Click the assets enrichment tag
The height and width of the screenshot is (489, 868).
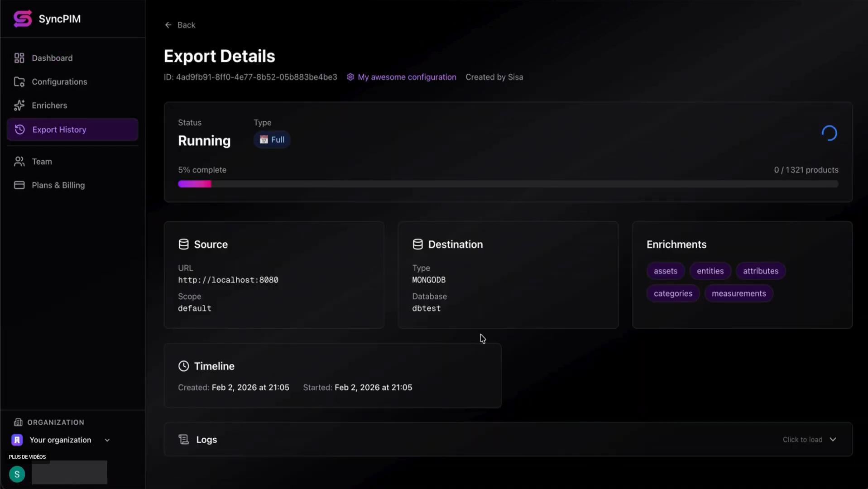click(x=665, y=271)
